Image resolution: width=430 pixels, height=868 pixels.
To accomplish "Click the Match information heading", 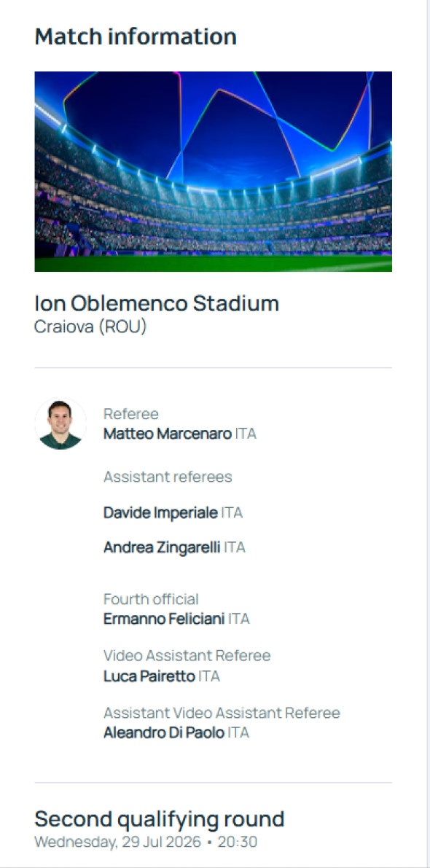I will pos(136,37).
